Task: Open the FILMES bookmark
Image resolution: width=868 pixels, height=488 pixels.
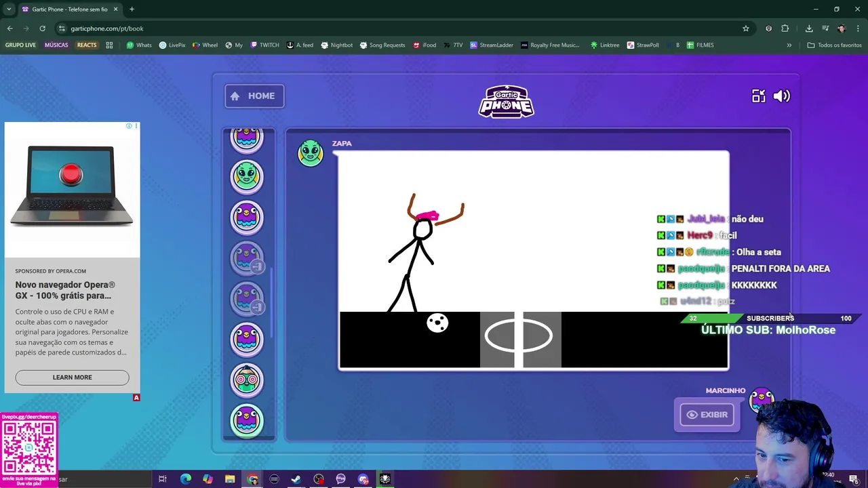Action: coord(700,45)
